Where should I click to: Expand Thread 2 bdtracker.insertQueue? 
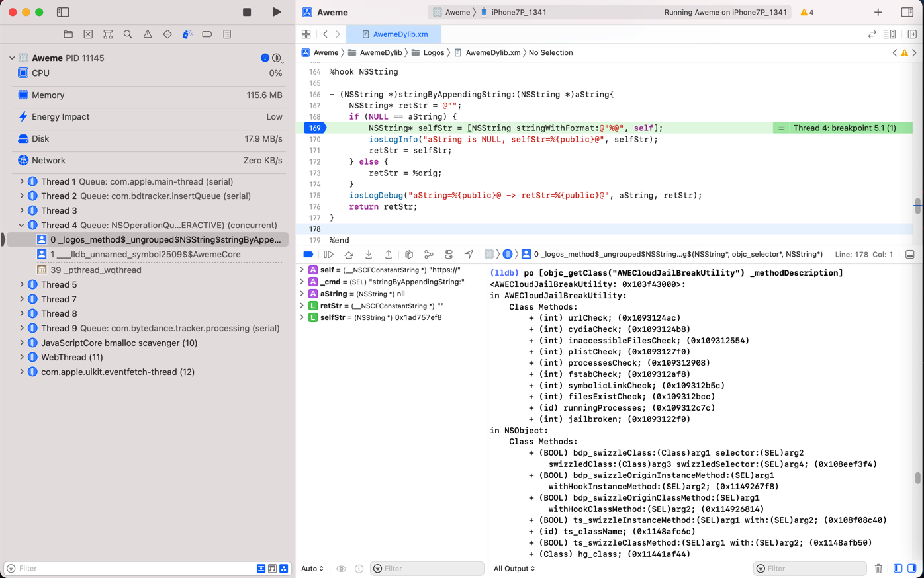tap(22, 196)
